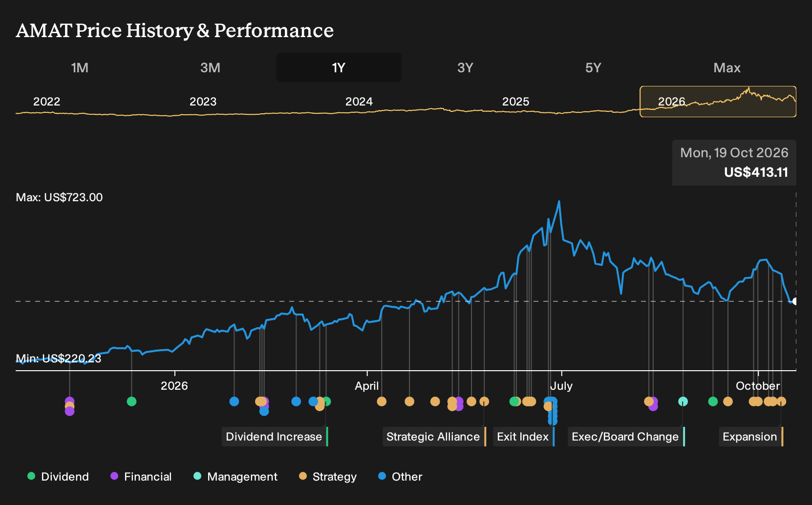Click the 2024 label in overview chart
This screenshot has height=505, width=812.
point(359,102)
